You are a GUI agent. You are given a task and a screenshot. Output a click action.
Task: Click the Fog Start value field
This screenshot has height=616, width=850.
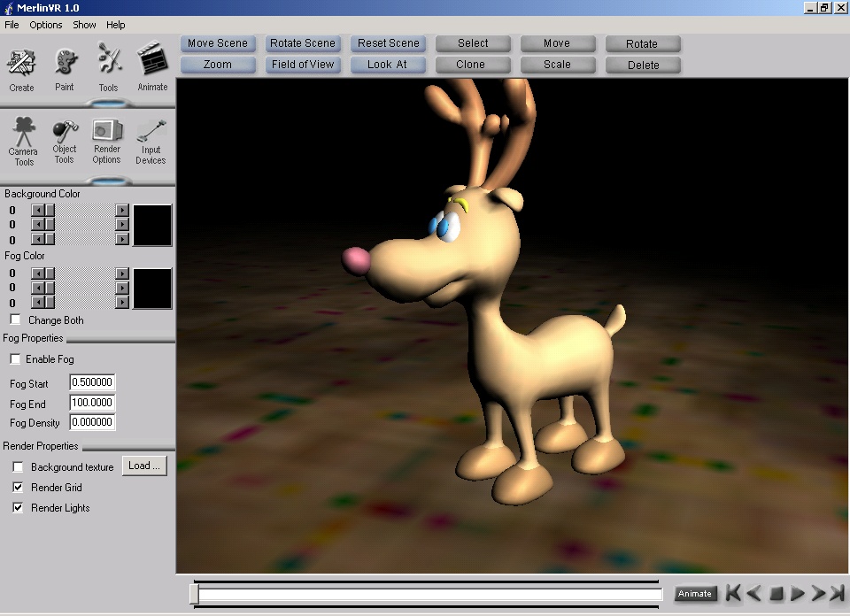92,382
